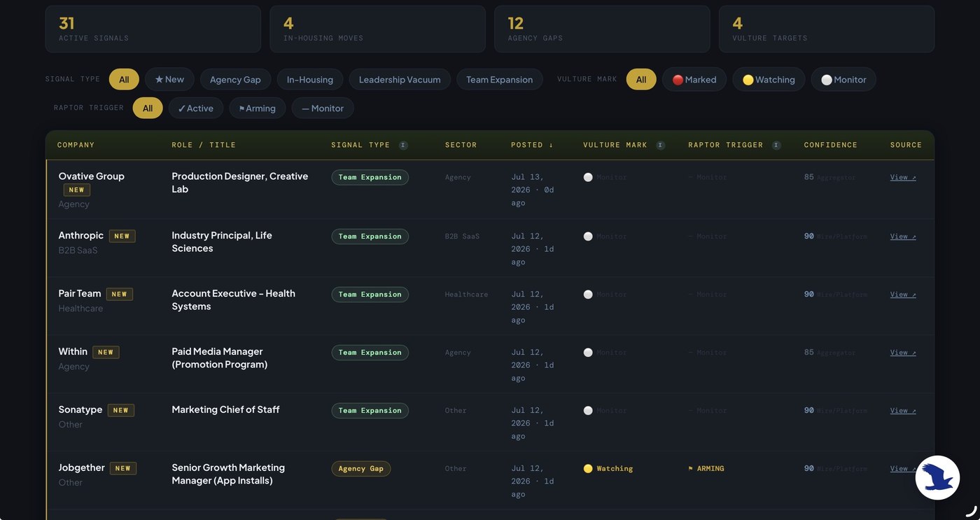Click the NEW badge under Ovative Group
The height and width of the screenshot is (520, 980).
point(76,190)
